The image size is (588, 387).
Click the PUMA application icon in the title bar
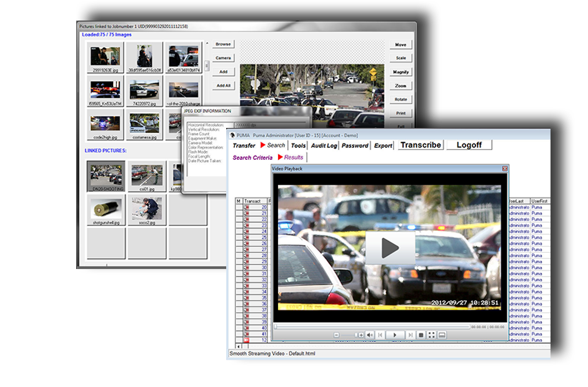pyautogui.click(x=232, y=135)
